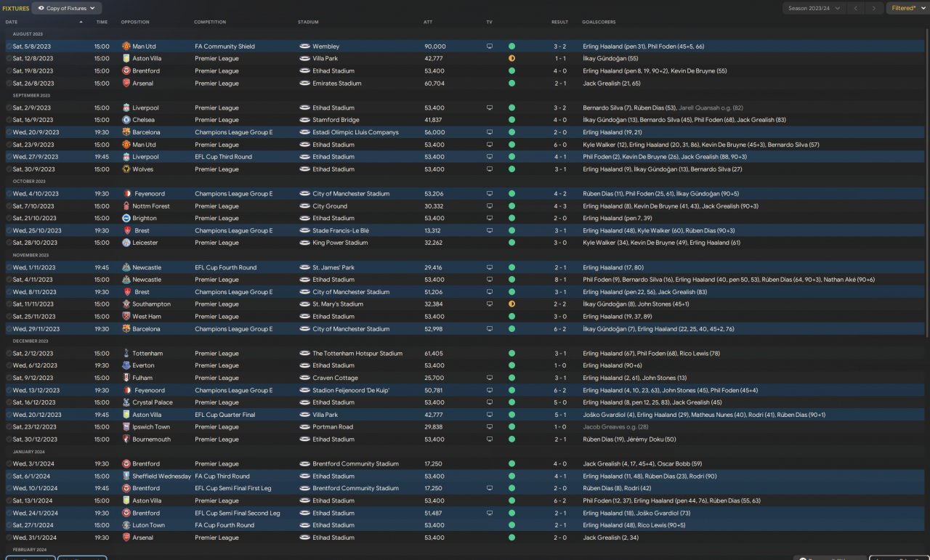The image size is (930, 560).
Task: Sort by the TIME column header
Action: pos(102,22)
